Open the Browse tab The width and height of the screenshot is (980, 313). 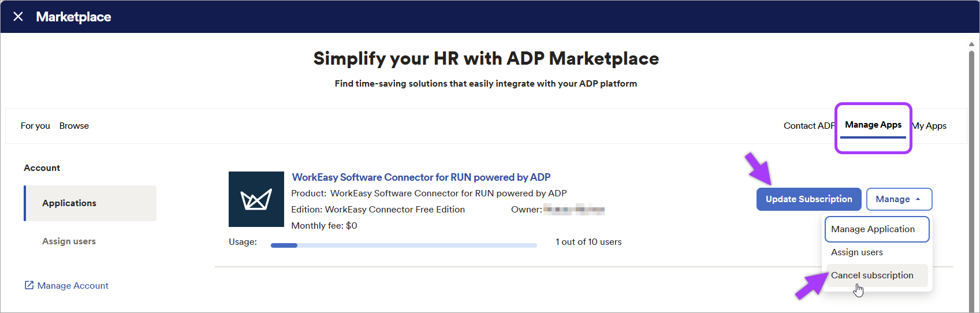(74, 126)
